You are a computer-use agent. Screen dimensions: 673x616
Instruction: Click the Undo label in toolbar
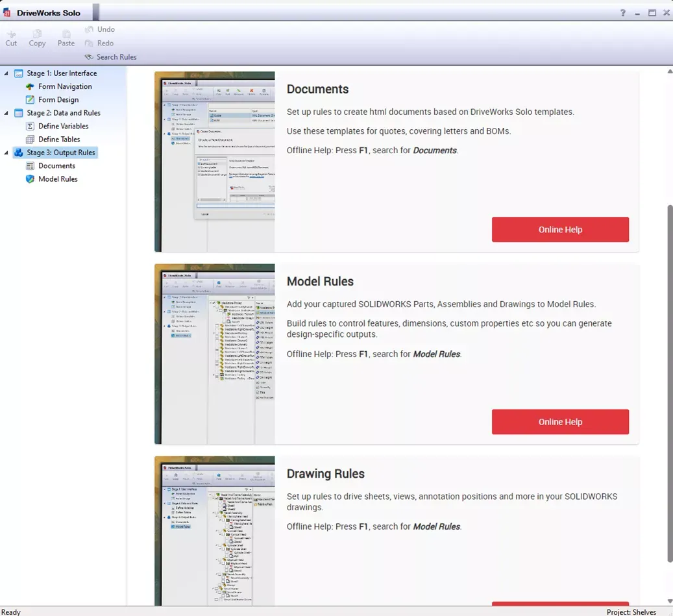coord(106,29)
